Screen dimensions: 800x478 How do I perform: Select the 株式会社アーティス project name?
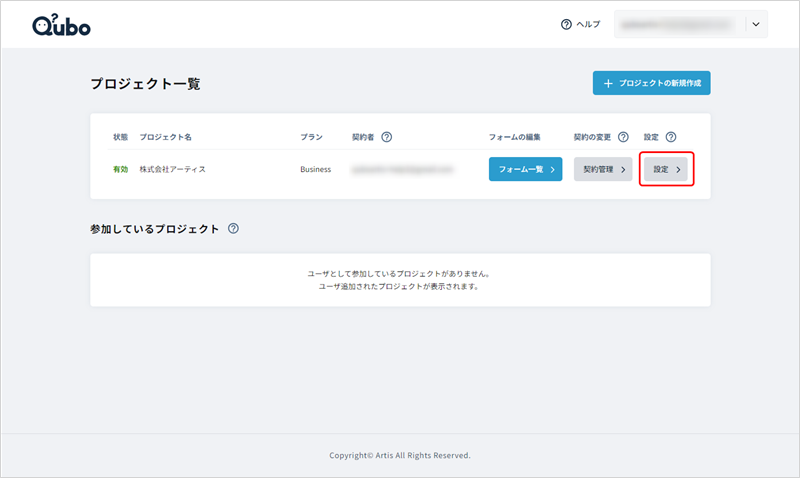(x=172, y=170)
